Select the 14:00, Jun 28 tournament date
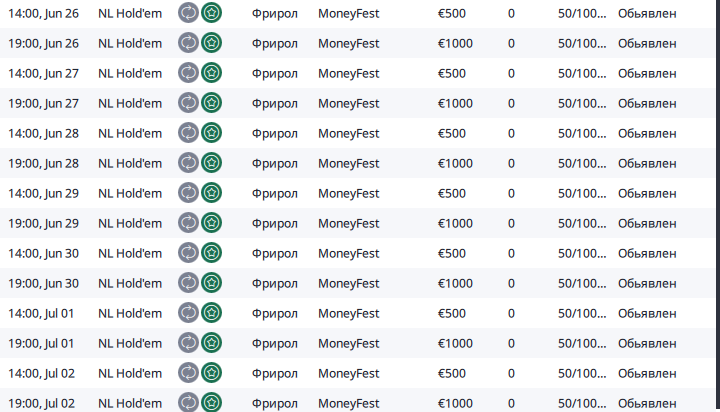The image size is (720, 412). click(x=43, y=133)
